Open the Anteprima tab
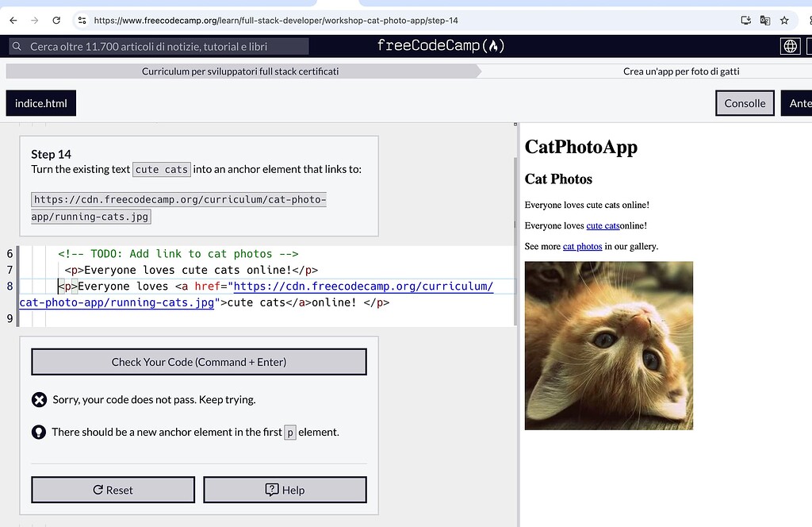This screenshot has width=812, height=527. pos(799,103)
